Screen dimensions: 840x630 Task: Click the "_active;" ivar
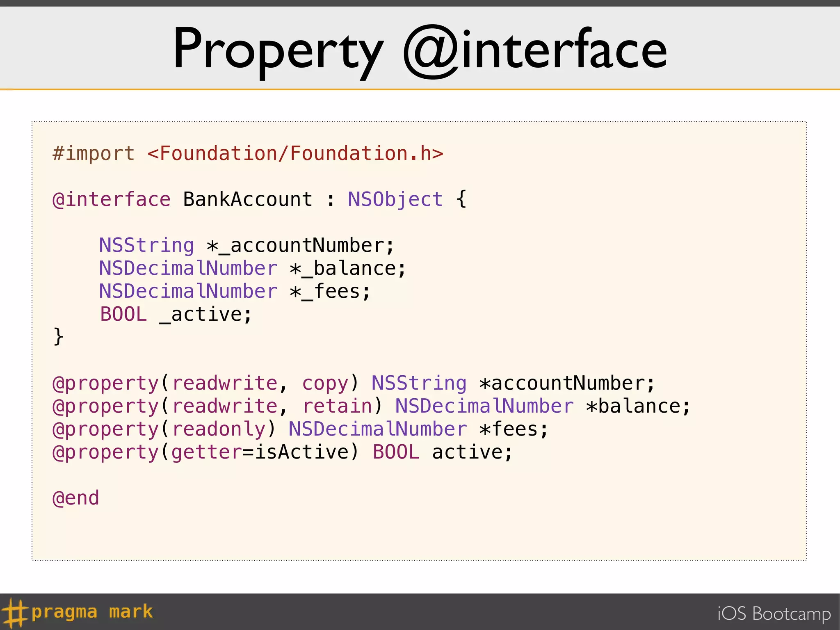(x=205, y=315)
